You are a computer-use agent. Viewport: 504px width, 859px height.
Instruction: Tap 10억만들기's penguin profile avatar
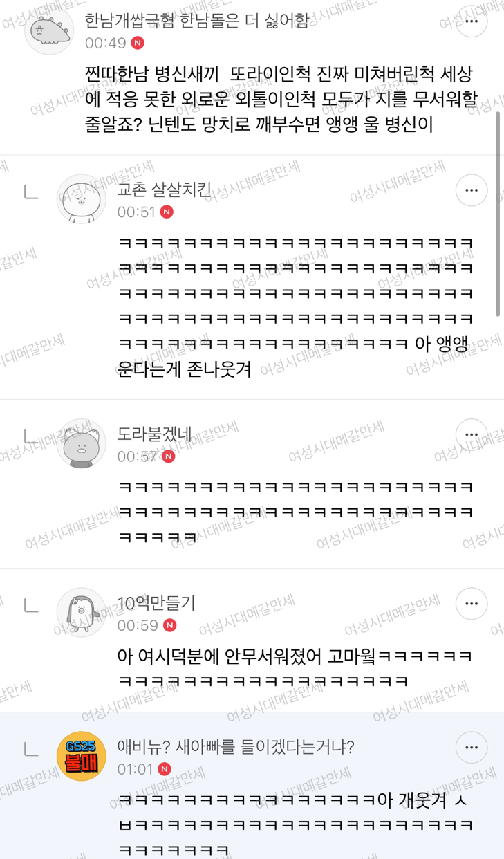click(x=81, y=613)
